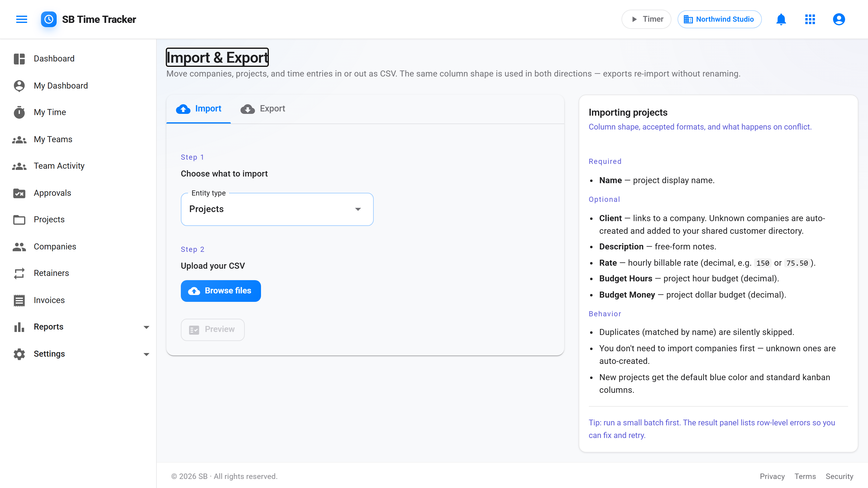The height and width of the screenshot is (488, 868).
Task: Click the 'Behavior' section label
Action: [x=605, y=314]
